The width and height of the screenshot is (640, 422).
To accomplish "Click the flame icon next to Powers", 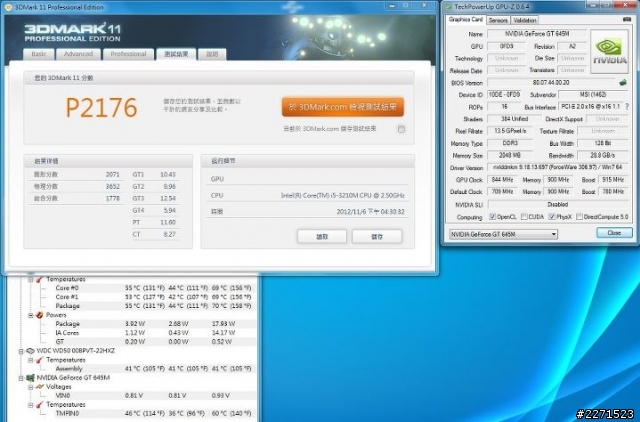I will [40, 315].
